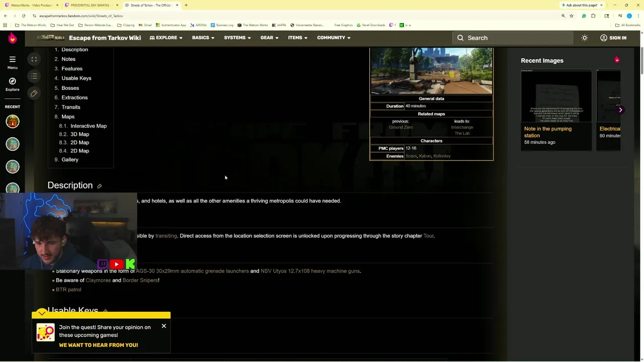The width and height of the screenshot is (644, 362).
Task: Click the browser address bar URL
Action: point(81,16)
